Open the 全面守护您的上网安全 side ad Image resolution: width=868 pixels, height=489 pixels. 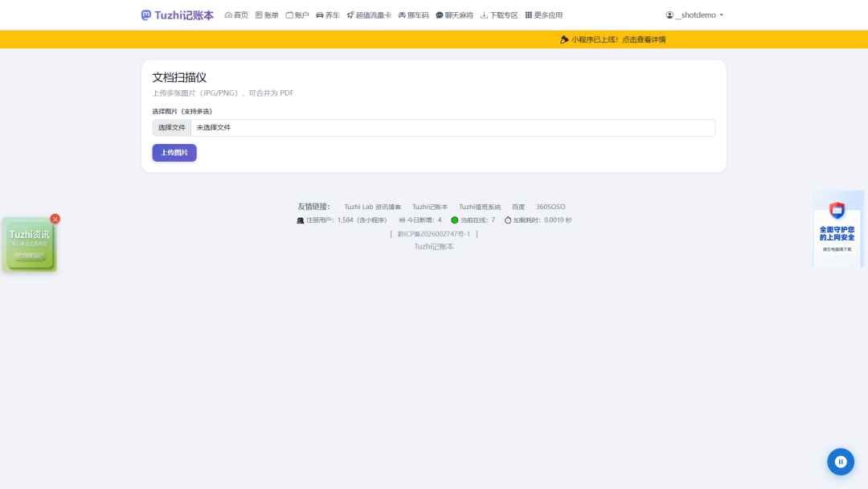click(x=837, y=228)
